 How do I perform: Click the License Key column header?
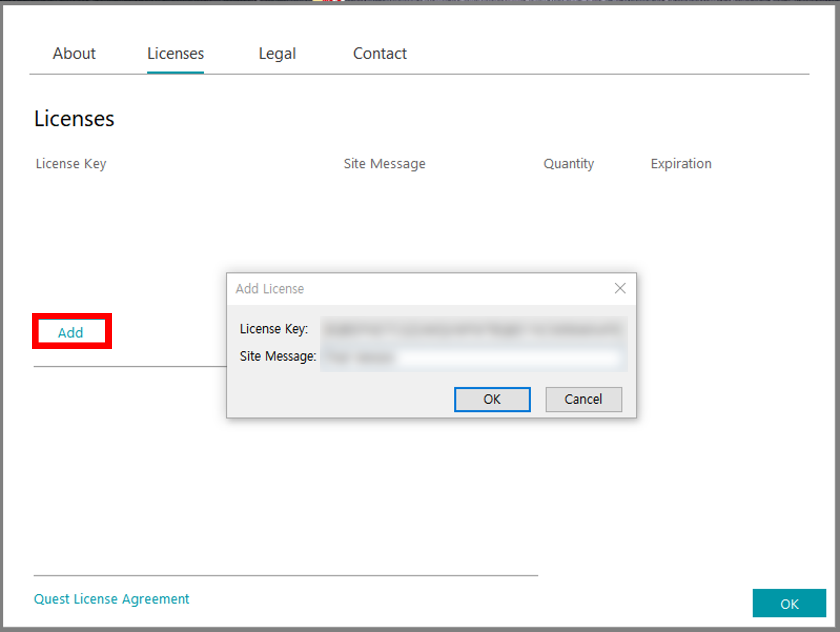pos(71,164)
